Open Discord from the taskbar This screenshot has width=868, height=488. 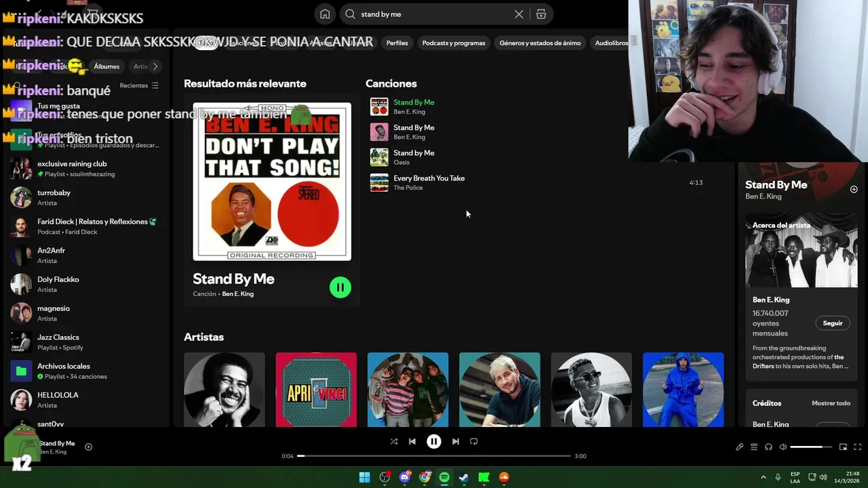pyautogui.click(x=405, y=477)
